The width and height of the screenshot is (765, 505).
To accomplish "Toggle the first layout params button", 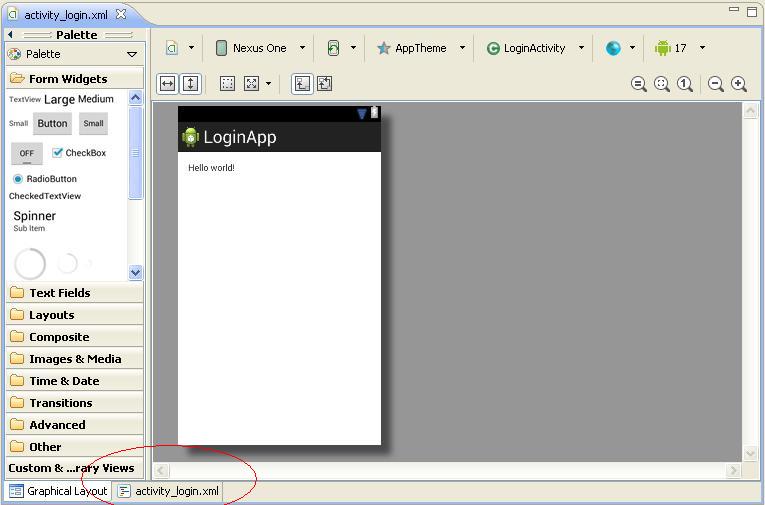I will (302, 84).
